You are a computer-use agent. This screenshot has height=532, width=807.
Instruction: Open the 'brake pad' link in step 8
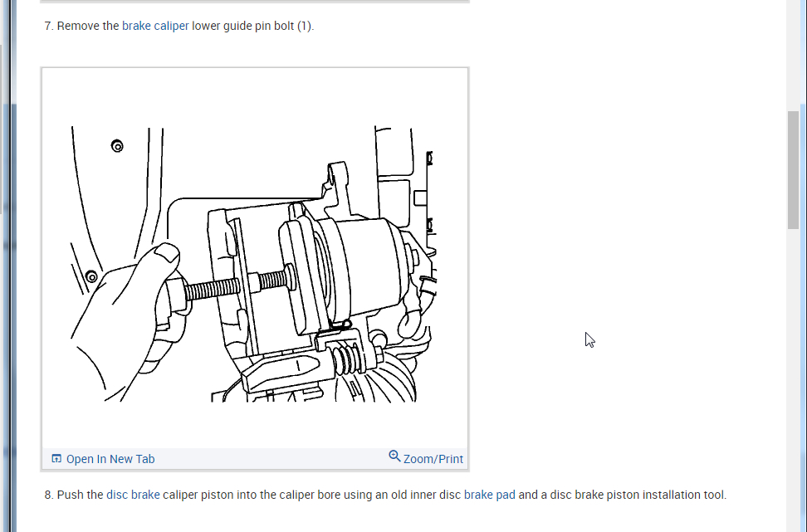[490, 495]
